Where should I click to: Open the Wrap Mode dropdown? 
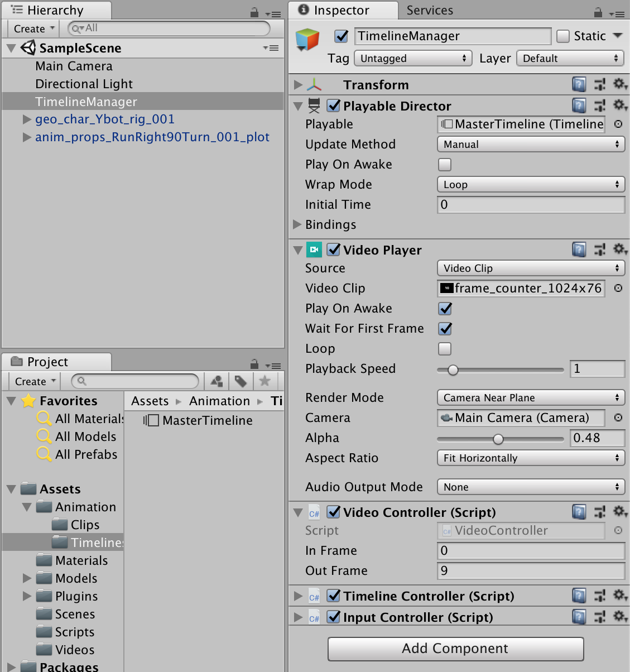click(531, 185)
